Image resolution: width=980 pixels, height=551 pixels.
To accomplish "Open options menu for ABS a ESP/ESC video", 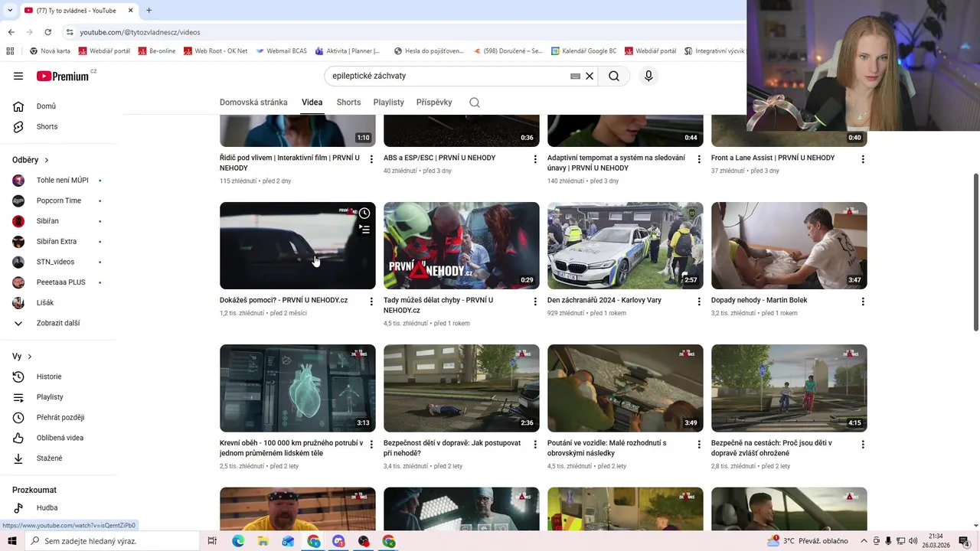I will pyautogui.click(x=535, y=159).
